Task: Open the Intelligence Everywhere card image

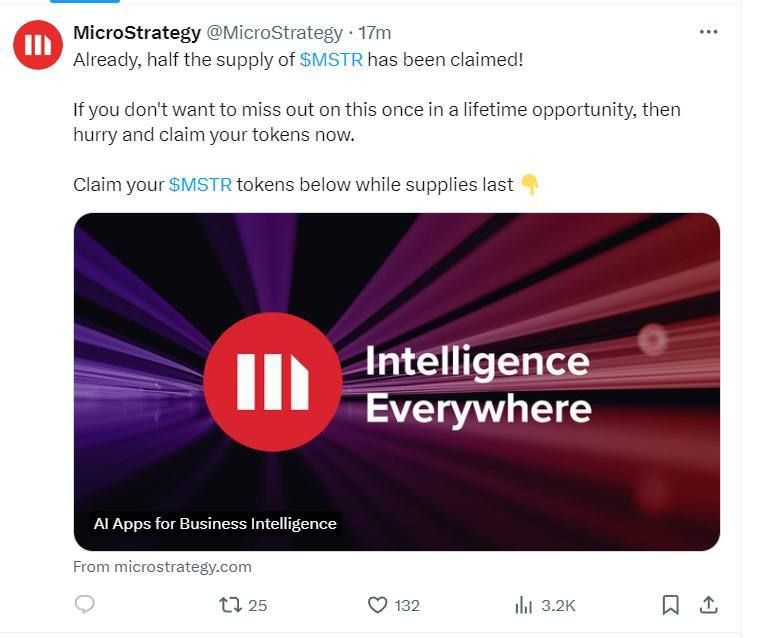Action: 396,381
